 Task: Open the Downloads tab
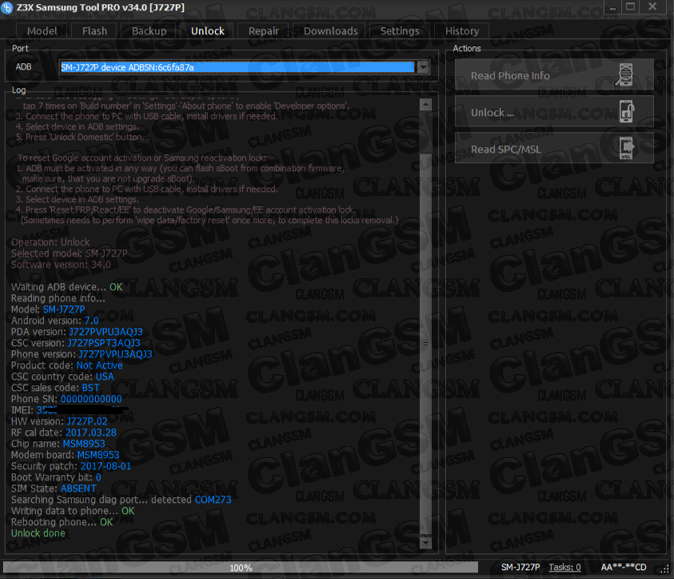click(x=331, y=31)
